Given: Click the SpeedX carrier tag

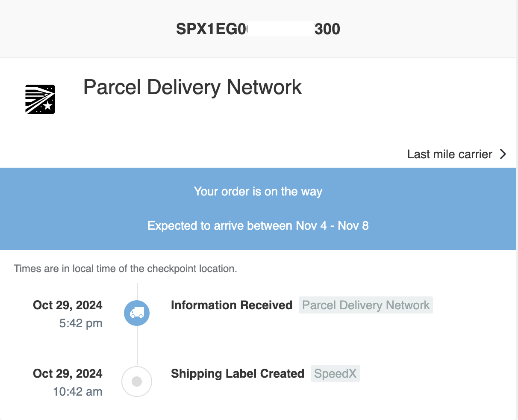Looking at the screenshot, I should pos(335,373).
